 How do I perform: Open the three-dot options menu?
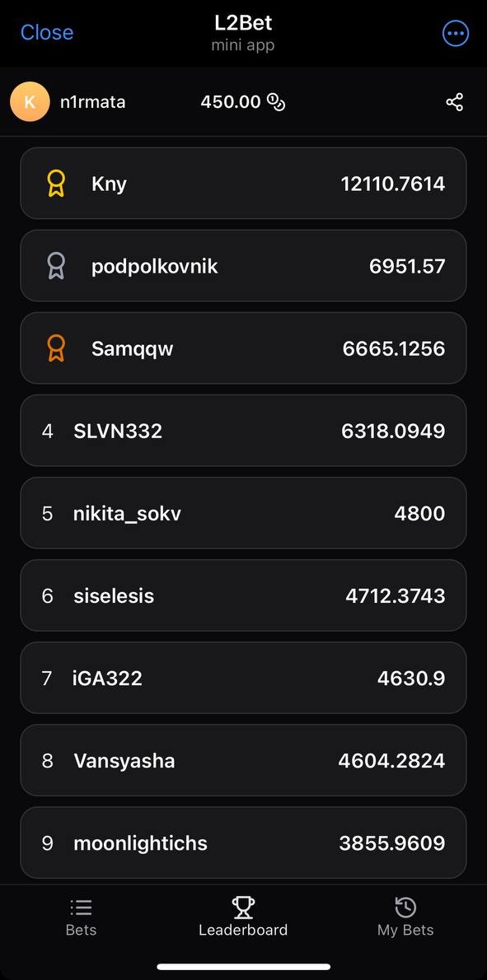[x=455, y=34]
